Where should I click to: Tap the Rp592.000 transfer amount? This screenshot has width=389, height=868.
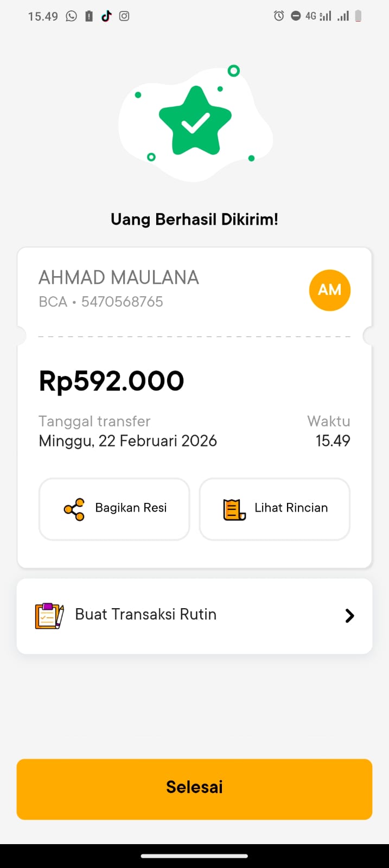pyautogui.click(x=112, y=381)
